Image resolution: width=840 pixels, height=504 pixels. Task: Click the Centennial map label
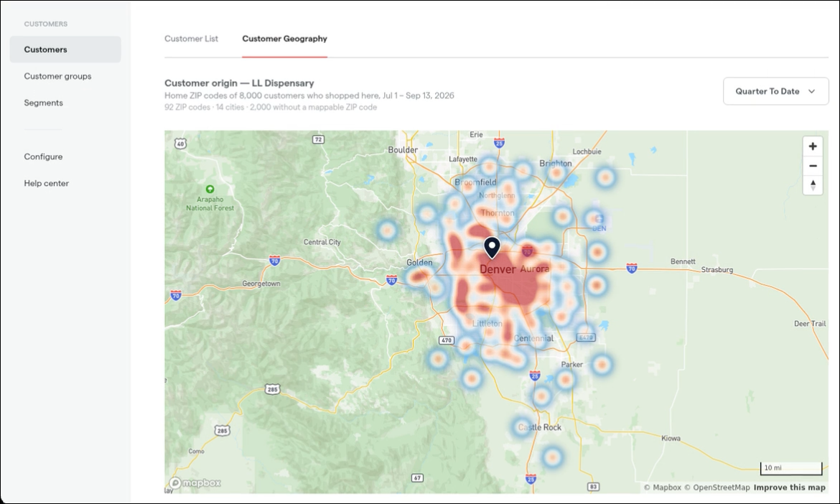pos(533,338)
